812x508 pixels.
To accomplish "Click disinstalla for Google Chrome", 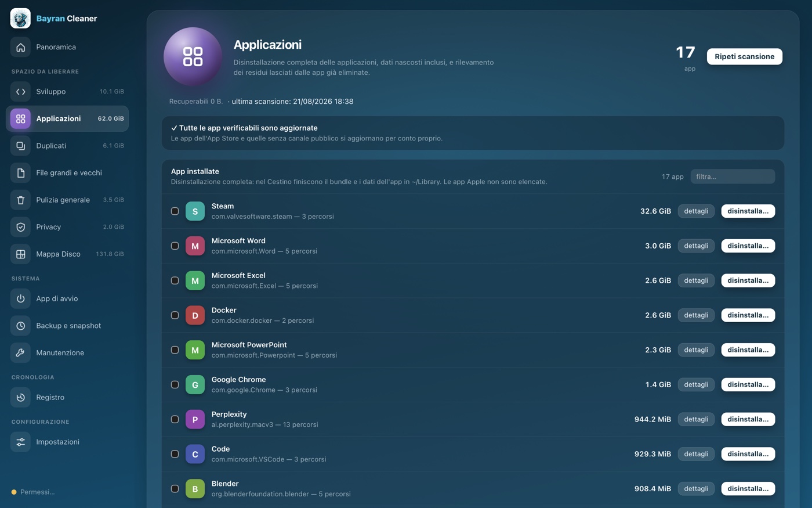I will coord(748,384).
